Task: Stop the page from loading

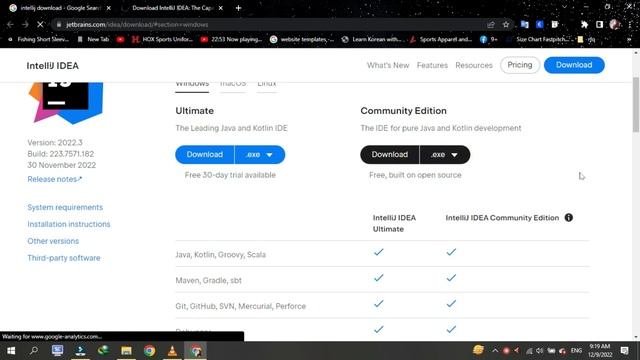Action: click(x=40, y=24)
